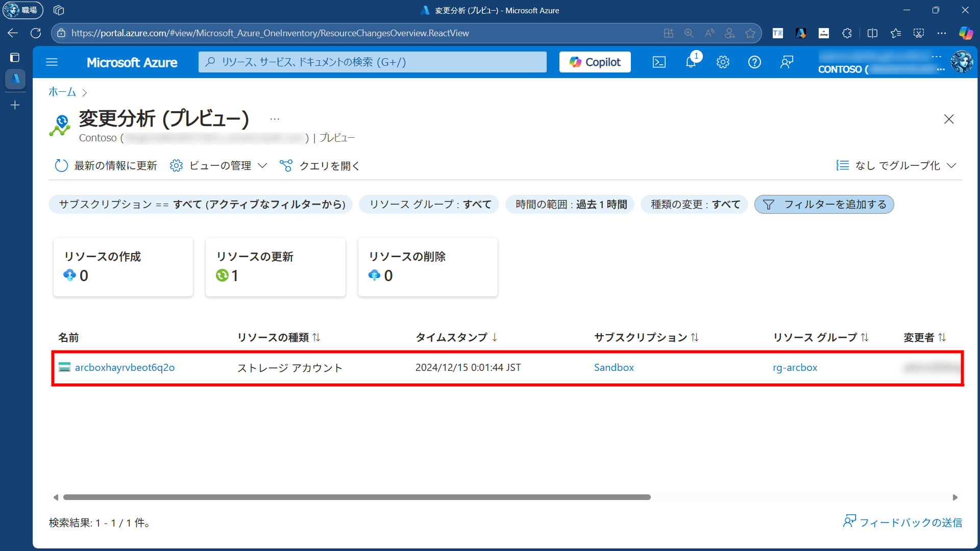Open query with クエリを開く

coord(320,166)
